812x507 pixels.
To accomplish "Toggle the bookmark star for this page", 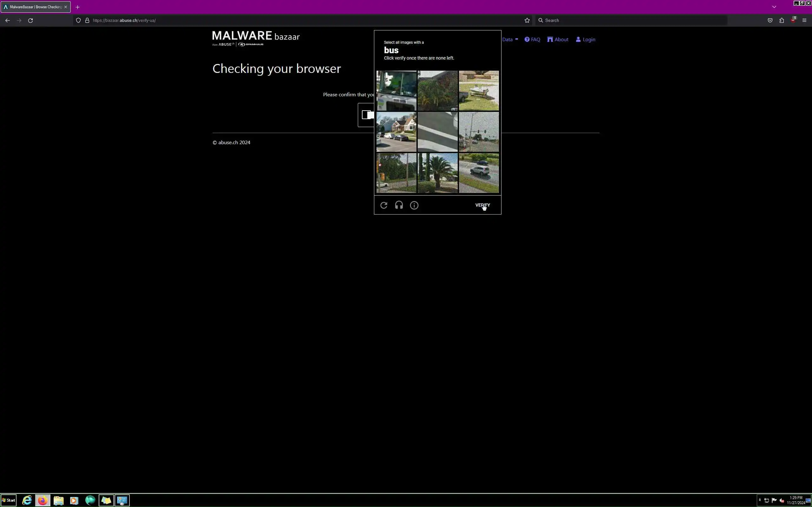I will click(x=527, y=21).
